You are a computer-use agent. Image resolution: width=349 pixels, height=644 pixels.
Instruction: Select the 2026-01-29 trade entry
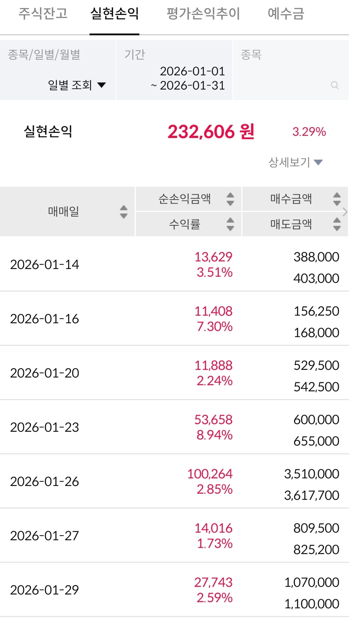tap(174, 590)
